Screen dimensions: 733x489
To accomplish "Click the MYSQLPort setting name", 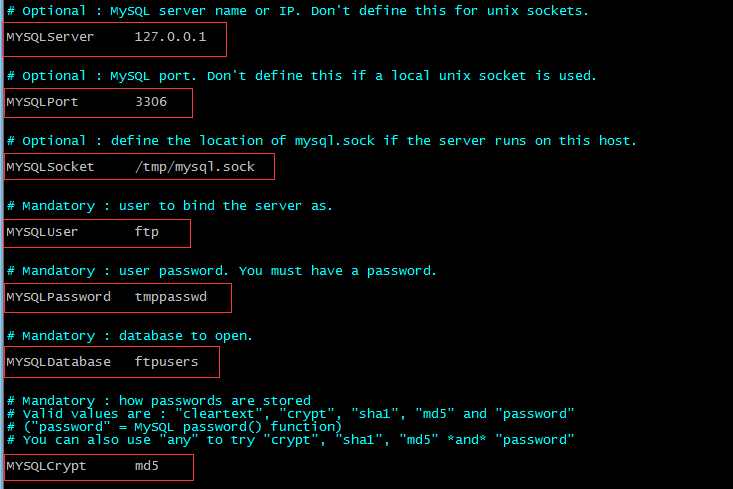I will (x=42, y=102).
